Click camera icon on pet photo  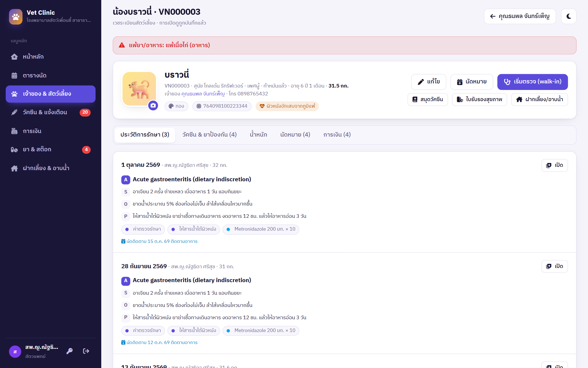[153, 105]
